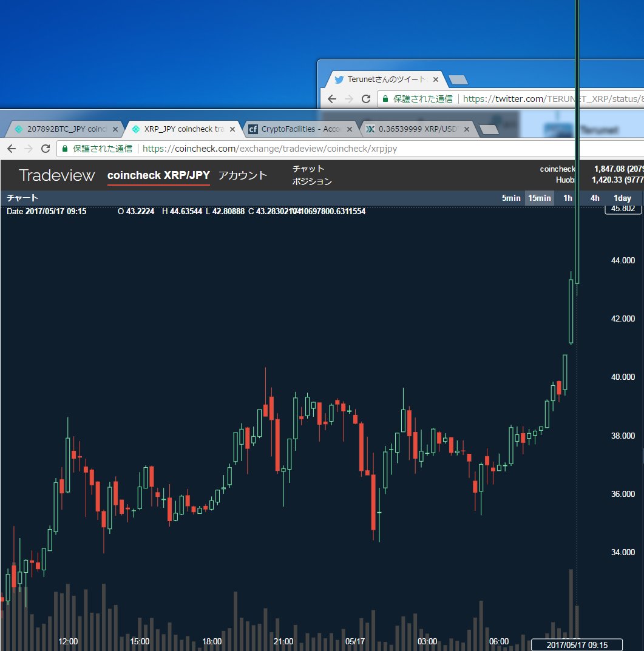This screenshot has width=644, height=651.
Task: Open a new tab in the Twitter window
Action: pos(458,79)
